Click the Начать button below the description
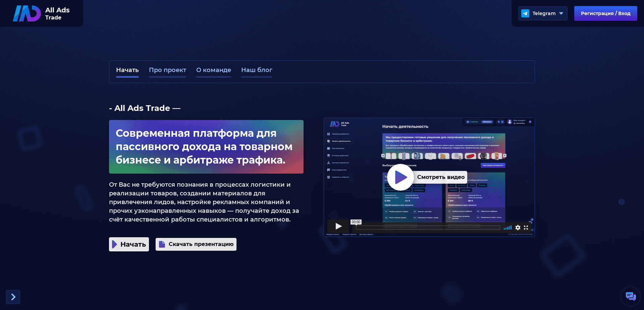The width and height of the screenshot is (644, 310). pos(129,244)
